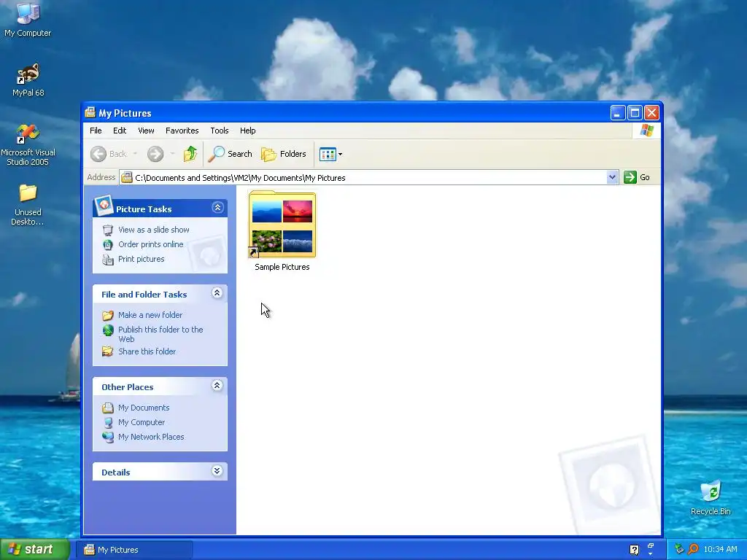Expand the address bar dropdown
Viewport: 747px width, 560px height.
click(x=612, y=177)
